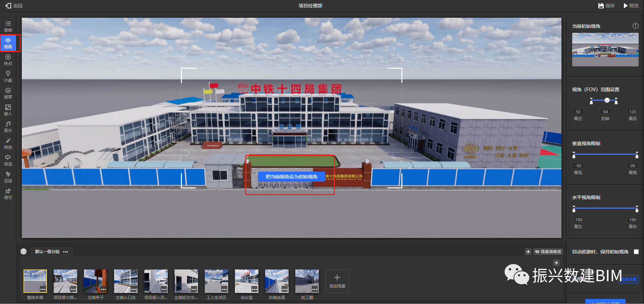Open 预览 preview mode
644x304 pixels.
tap(631, 6)
